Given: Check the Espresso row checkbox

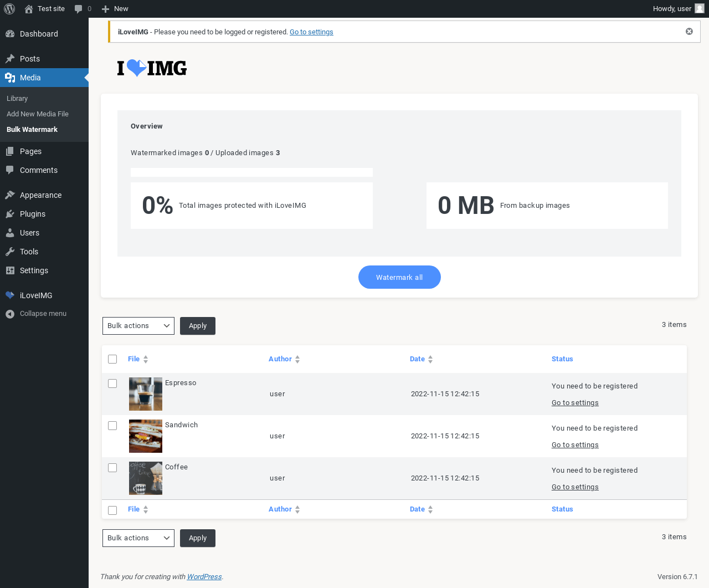Looking at the screenshot, I should tap(112, 384).
